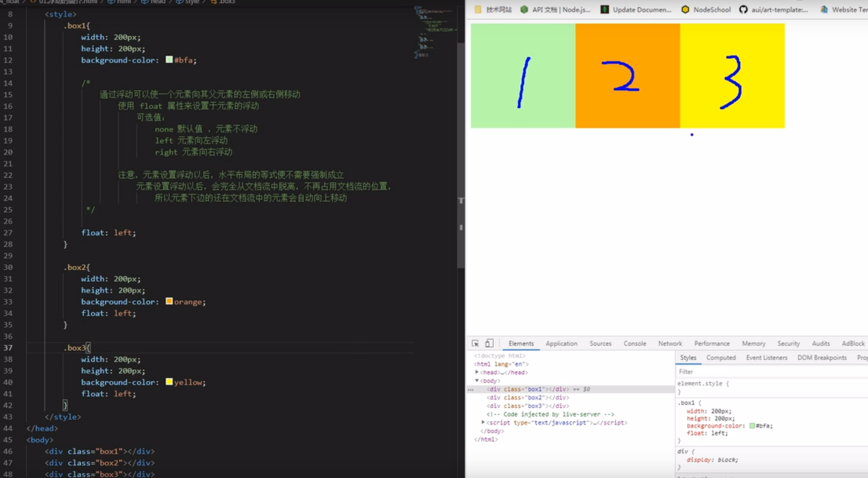
Task: Select the div class="box1" node in DOM tree
Action: click(x=527, y=389)
